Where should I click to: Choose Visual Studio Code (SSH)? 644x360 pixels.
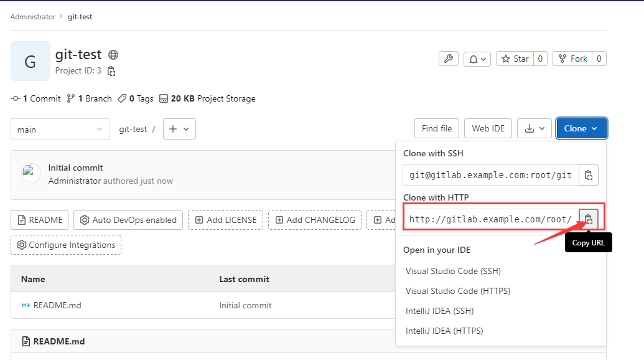click(x=453, y=271)
